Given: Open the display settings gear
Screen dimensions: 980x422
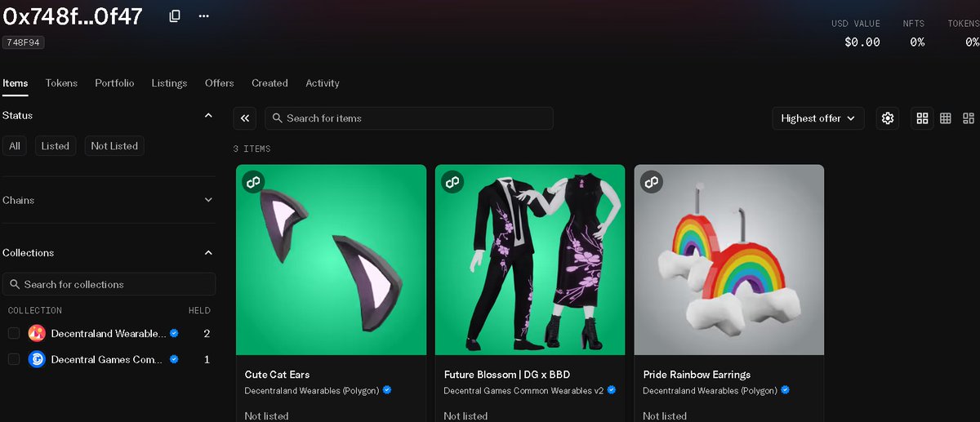Looking at the screenshot, I should pyautogui.click(x=888, y=118).
